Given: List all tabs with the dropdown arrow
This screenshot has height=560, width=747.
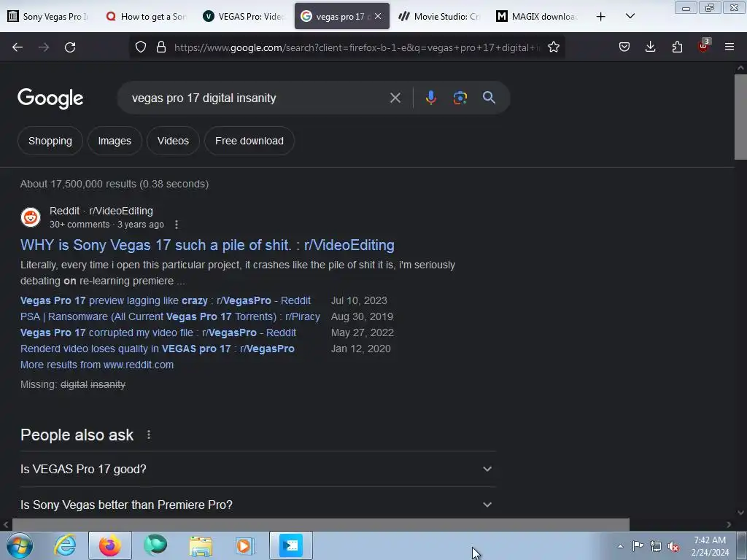Looking at the screenshot, I should click(630, 16).
